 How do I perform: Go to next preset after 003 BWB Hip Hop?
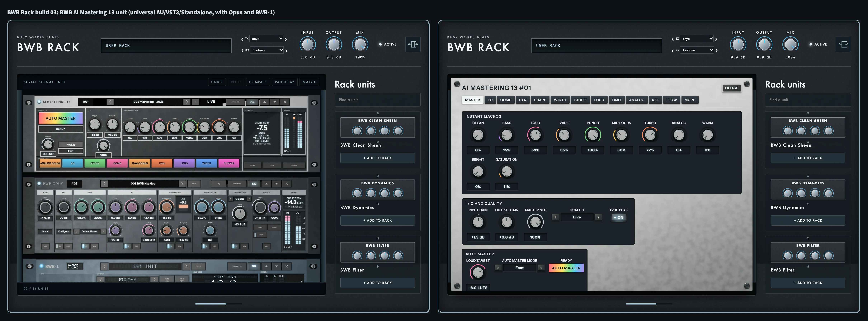182,184
